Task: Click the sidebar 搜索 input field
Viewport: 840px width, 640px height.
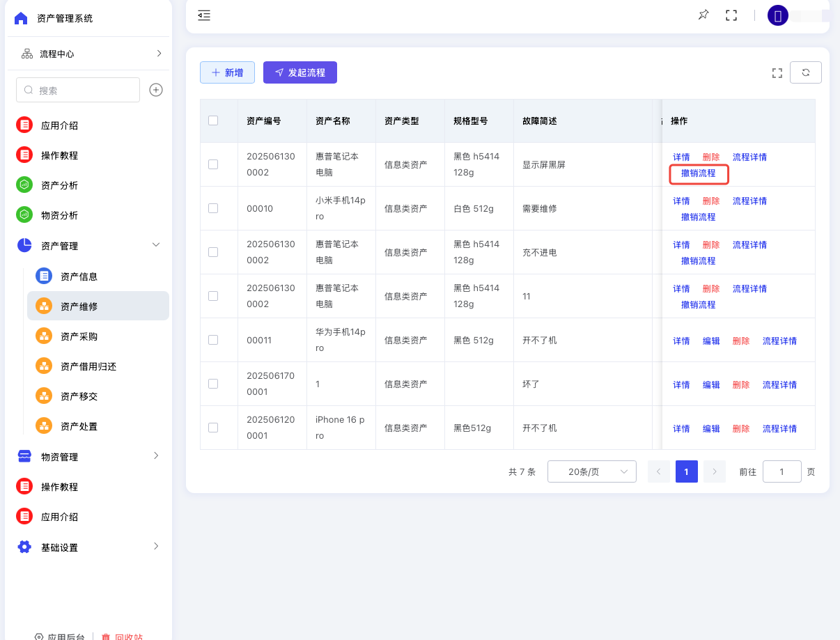Action: (78, 90)
